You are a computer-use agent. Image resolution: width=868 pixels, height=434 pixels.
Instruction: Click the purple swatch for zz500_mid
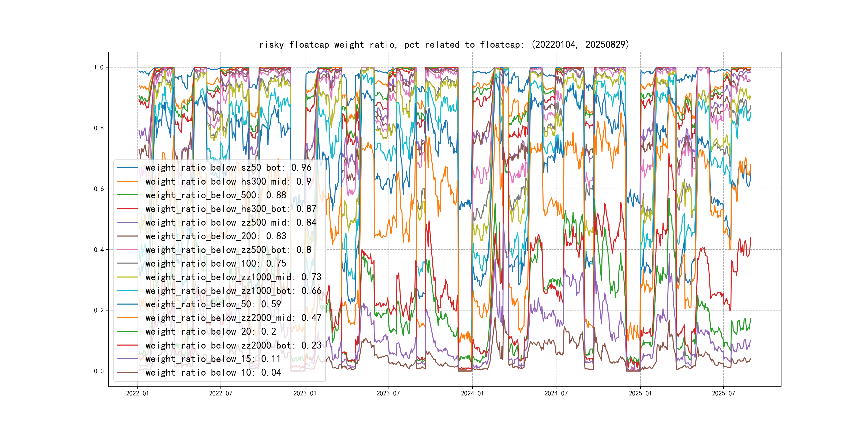click(x=127, y=222)
